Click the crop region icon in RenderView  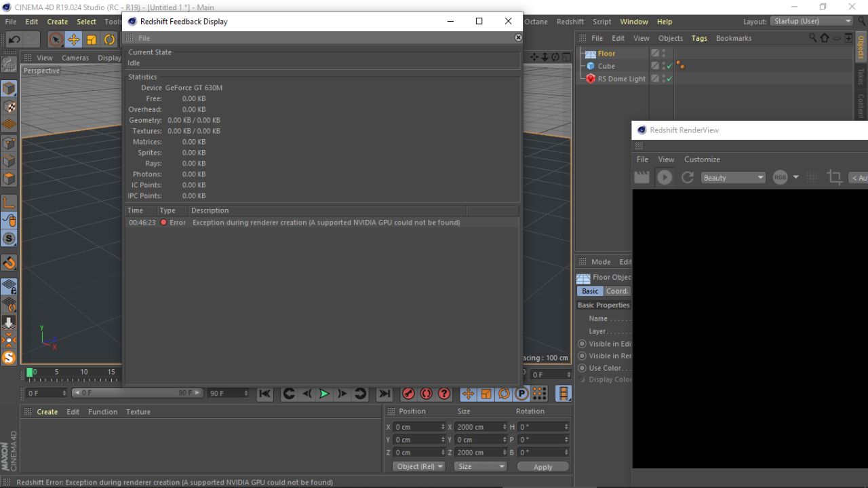835,177
